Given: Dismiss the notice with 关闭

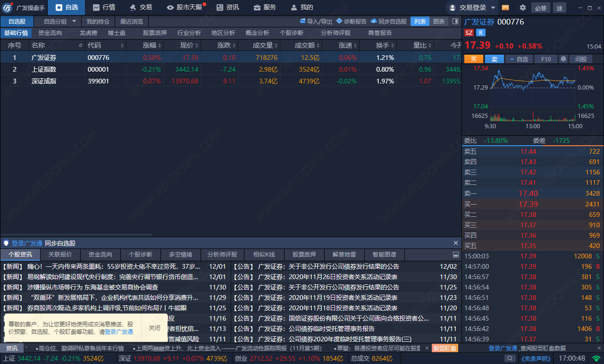Looking at the screenshot, I should point(154,328).
